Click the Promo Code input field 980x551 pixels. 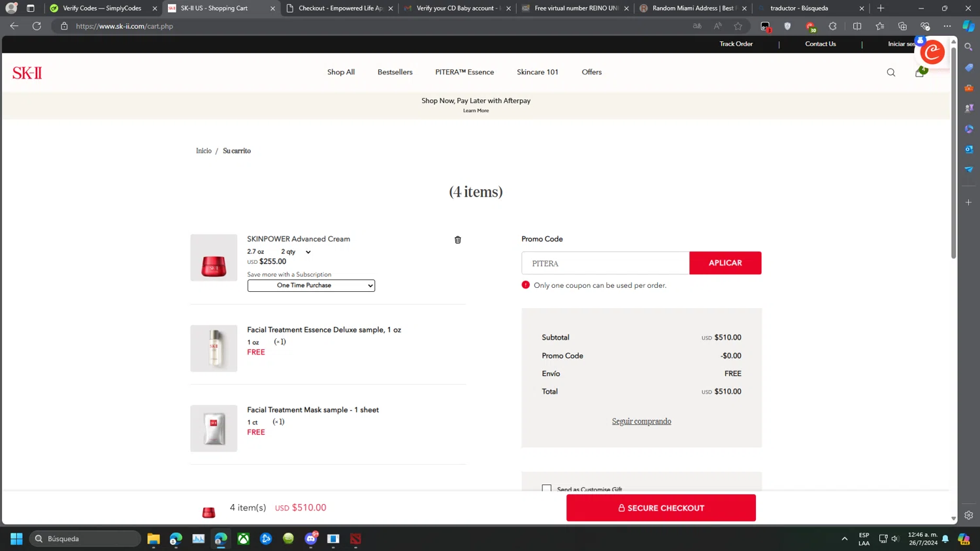(x=606, y=263)
